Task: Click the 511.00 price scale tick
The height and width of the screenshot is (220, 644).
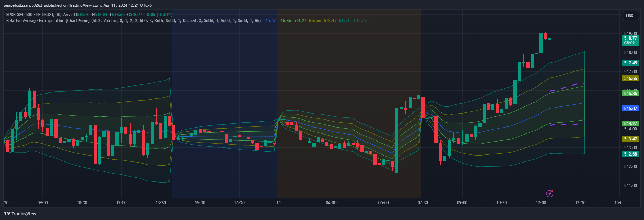Action: [630, 186]
